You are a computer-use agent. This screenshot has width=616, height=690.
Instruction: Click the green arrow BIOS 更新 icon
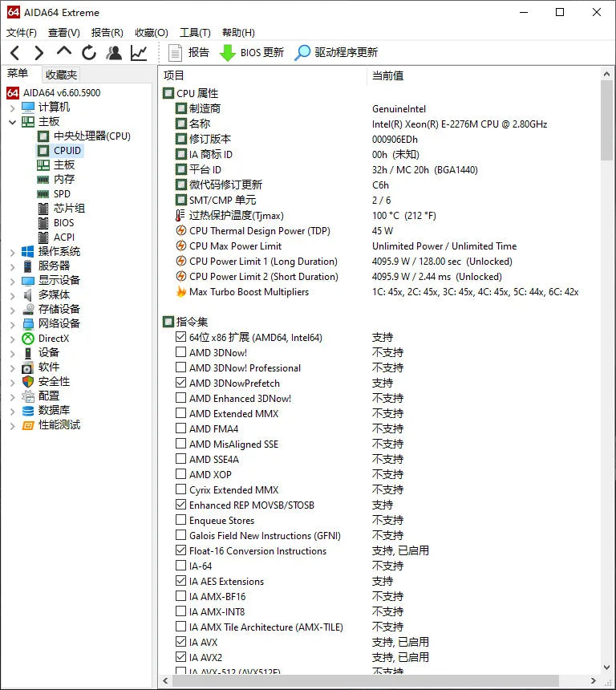point(228,53)
